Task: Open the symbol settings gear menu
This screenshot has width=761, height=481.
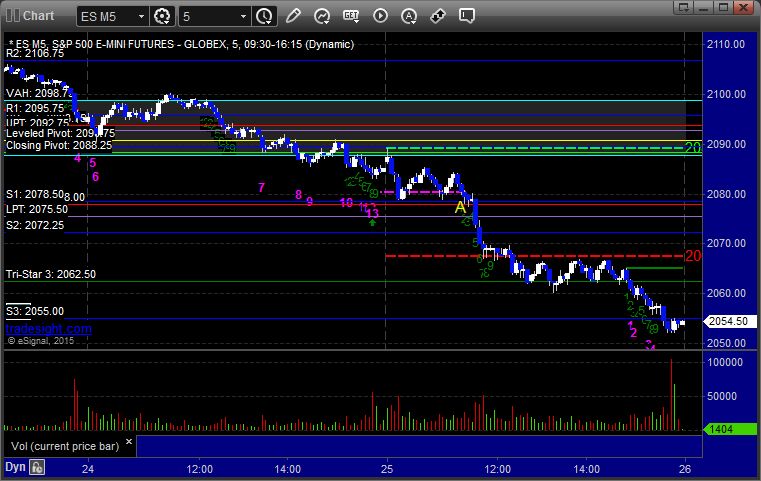Action: click(x=162, y=17)
